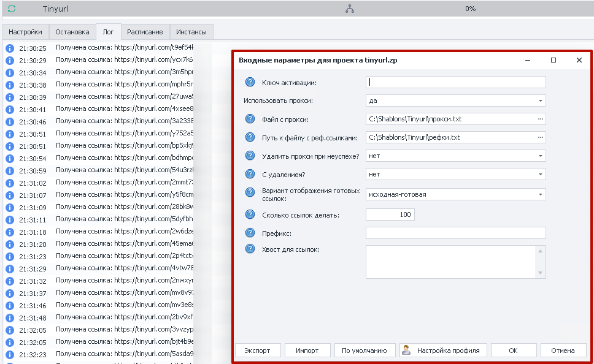The height and width of the screenshot is (364, 594).
Task: Select the log row at 21:30:46
Action: 99,121
